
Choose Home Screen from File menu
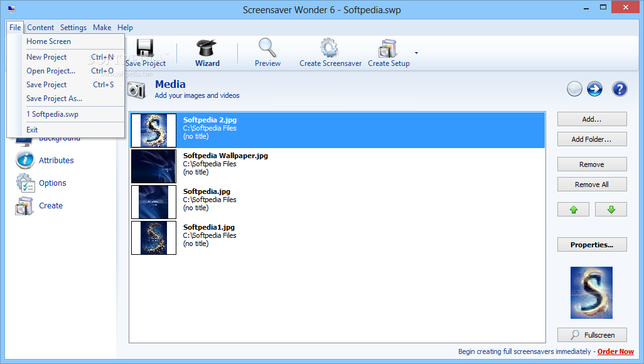tap(66, 41)
